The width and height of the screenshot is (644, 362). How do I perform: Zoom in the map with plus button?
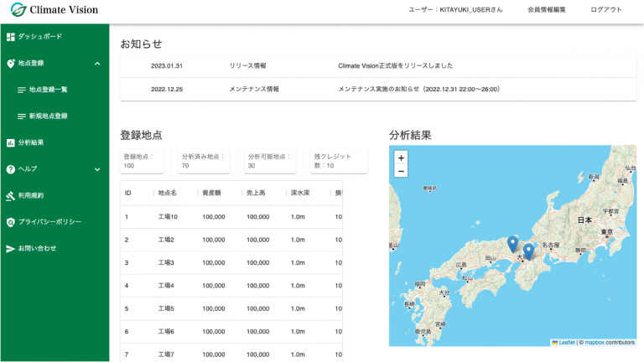pos(401,158)
